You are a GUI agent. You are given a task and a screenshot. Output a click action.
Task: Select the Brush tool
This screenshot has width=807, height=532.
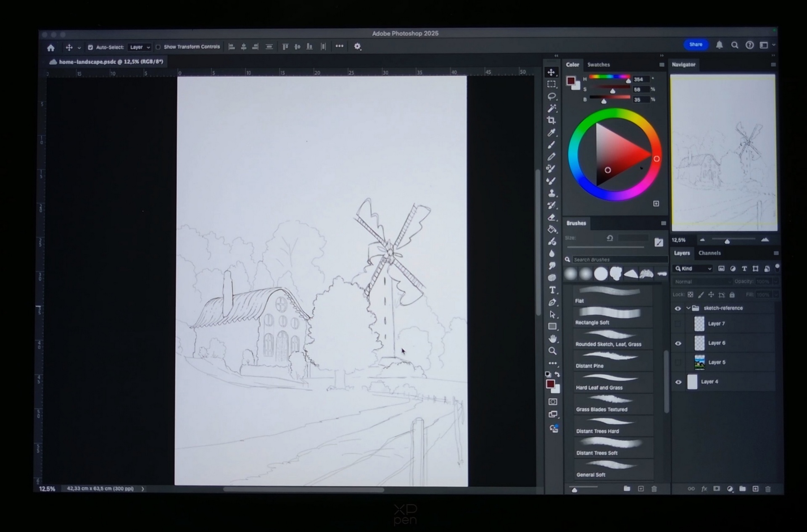pos(551,145)
